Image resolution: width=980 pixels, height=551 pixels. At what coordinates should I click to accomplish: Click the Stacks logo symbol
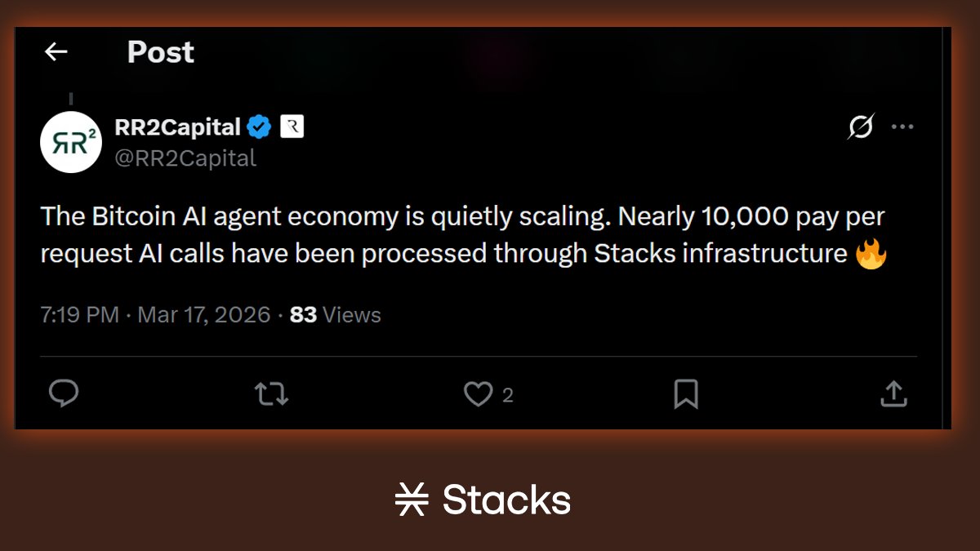pyautogui.click(x=412, y=500)
